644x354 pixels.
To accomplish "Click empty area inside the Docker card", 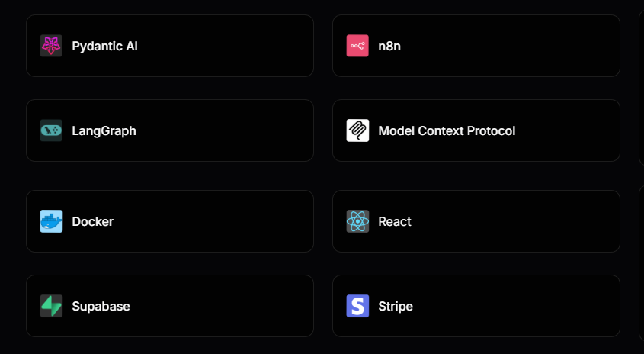I will point(213,221).
